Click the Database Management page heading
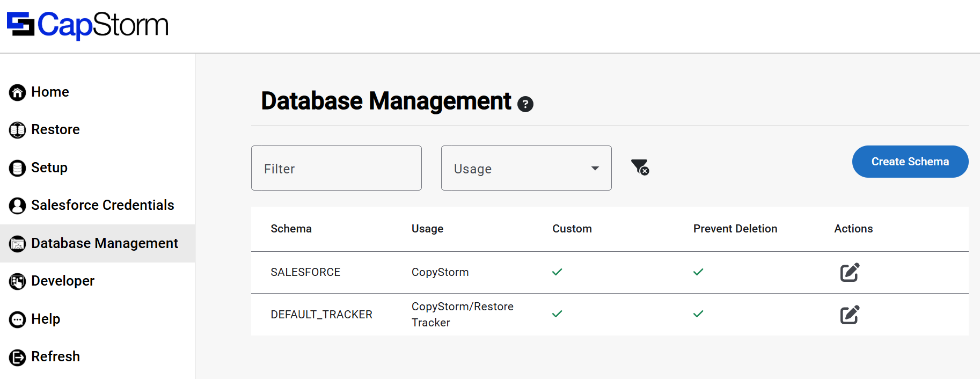980x379 pixels. 386,101
